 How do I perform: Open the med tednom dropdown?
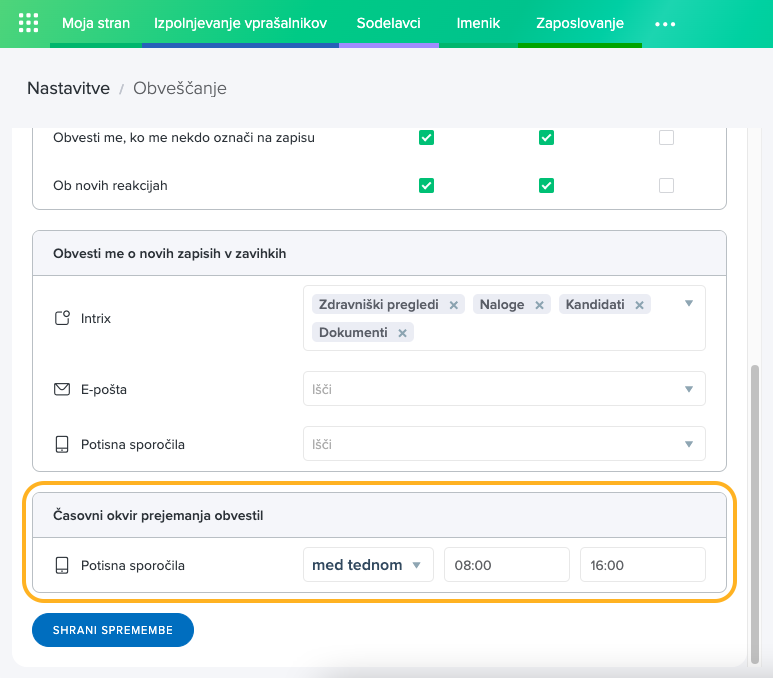point(367,565)
